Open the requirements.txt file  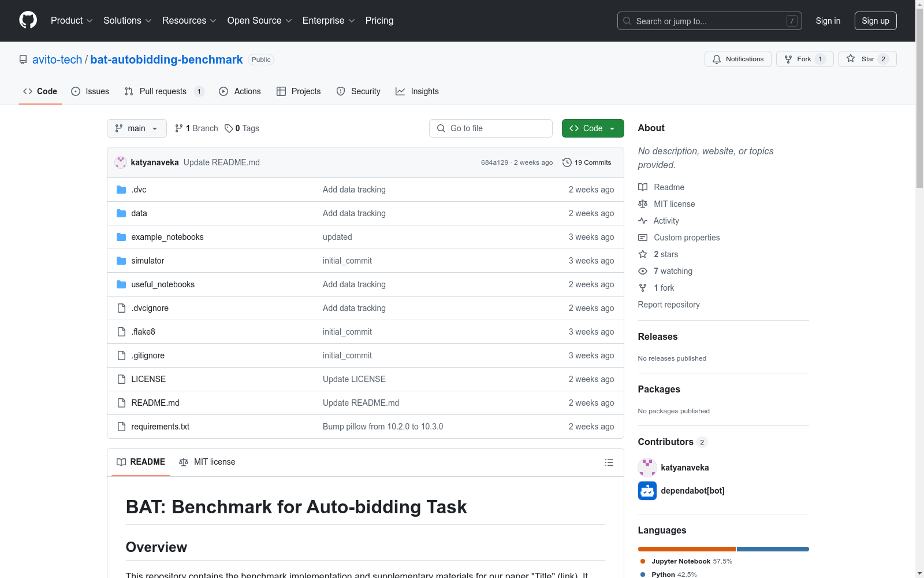click(x=161, y=427)
